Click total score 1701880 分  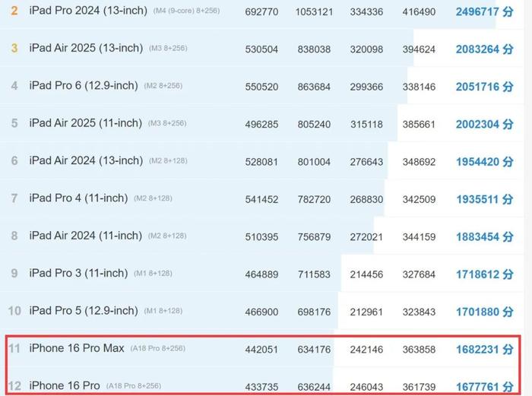[484, 312]
